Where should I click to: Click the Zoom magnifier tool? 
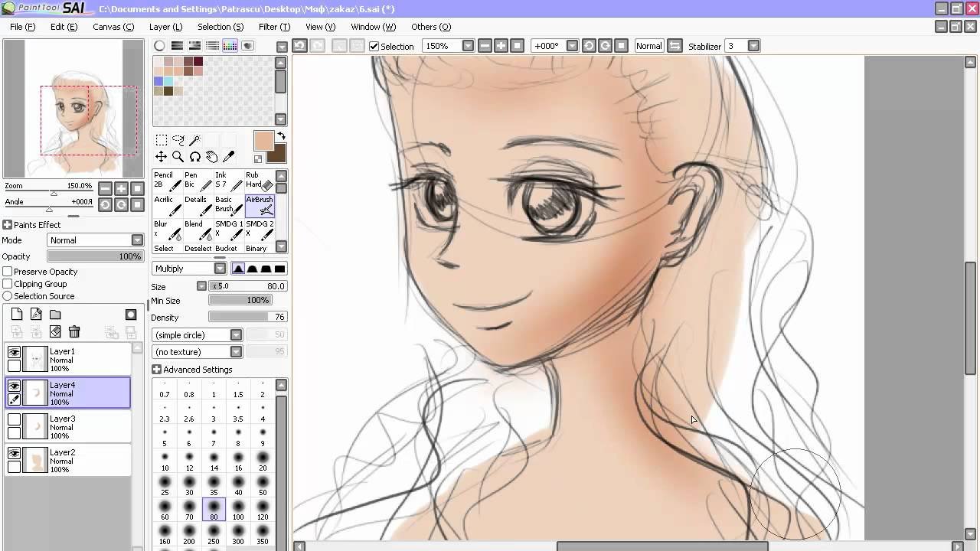pyautogui.click(x=178, y=157)
